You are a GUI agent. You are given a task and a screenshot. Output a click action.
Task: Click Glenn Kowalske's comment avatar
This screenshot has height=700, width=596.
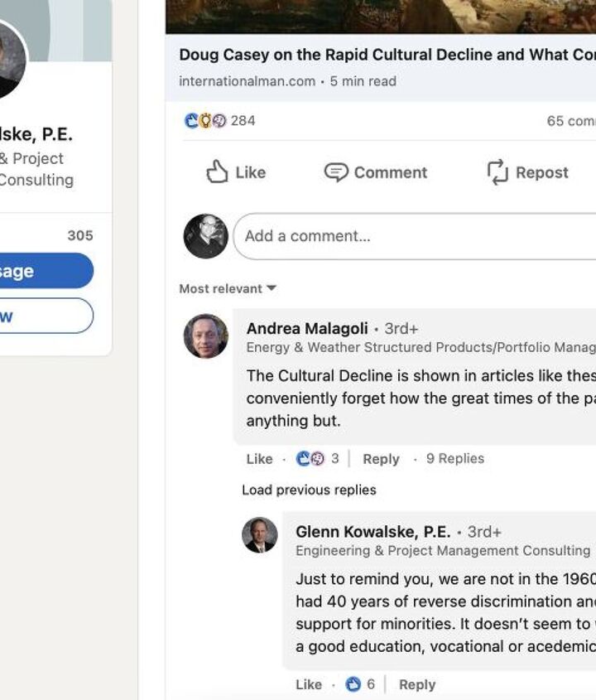click(x=259, y=535)
